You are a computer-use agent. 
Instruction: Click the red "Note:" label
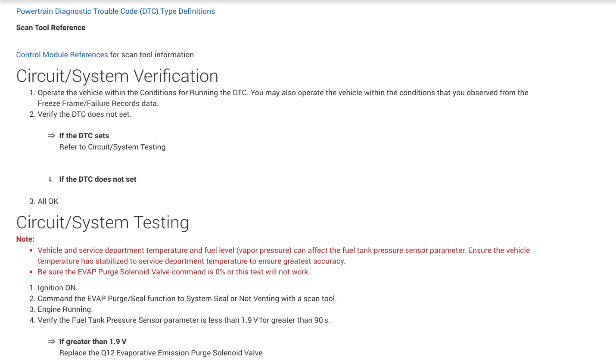(25, 239)
